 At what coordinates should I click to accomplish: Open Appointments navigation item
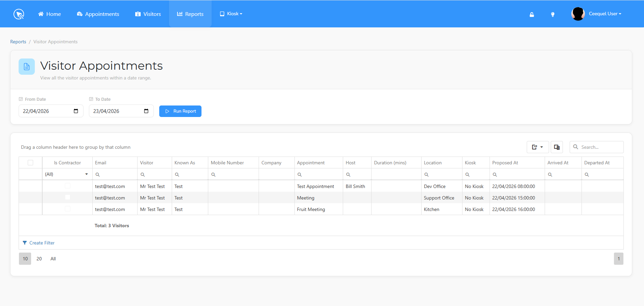pyautogui.click(x=98, y=14)
